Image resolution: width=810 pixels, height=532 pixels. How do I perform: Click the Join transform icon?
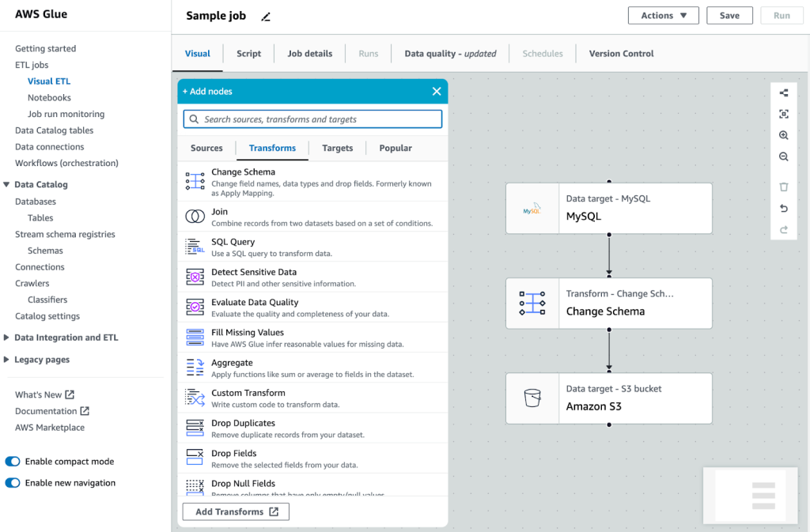pos(195,217)
